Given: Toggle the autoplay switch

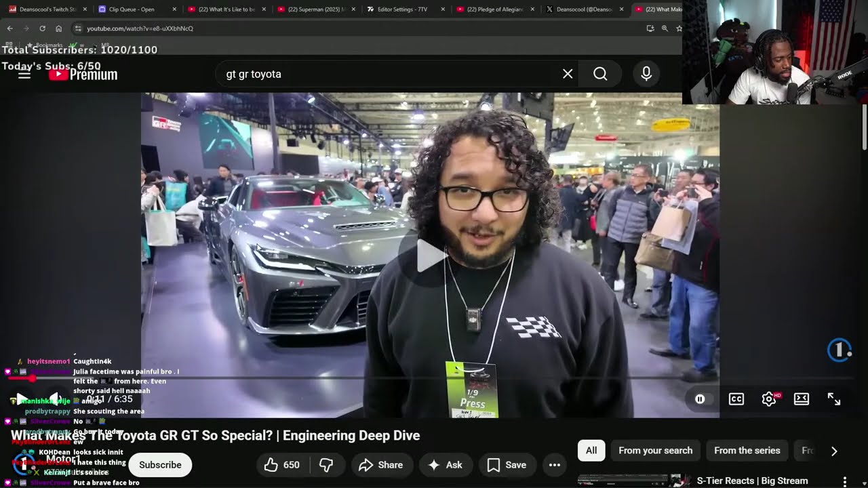Looking at the screenshot, I should coord(700,399).
